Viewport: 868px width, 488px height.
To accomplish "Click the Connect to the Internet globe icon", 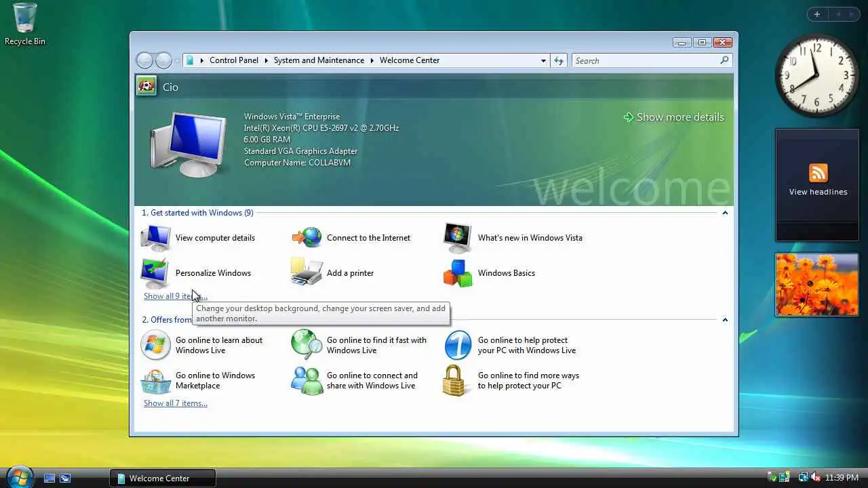I will pos(307,238).
